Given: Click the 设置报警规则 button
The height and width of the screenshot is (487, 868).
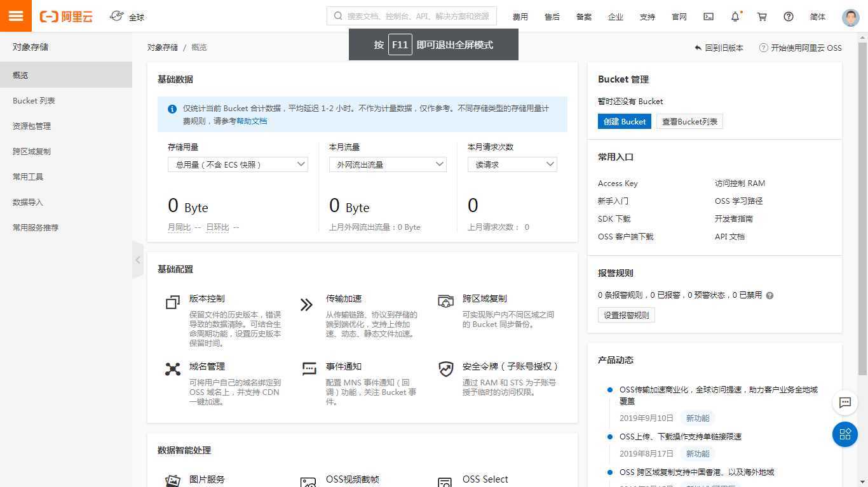Looking at the screenshot, I should click(627, 315).
